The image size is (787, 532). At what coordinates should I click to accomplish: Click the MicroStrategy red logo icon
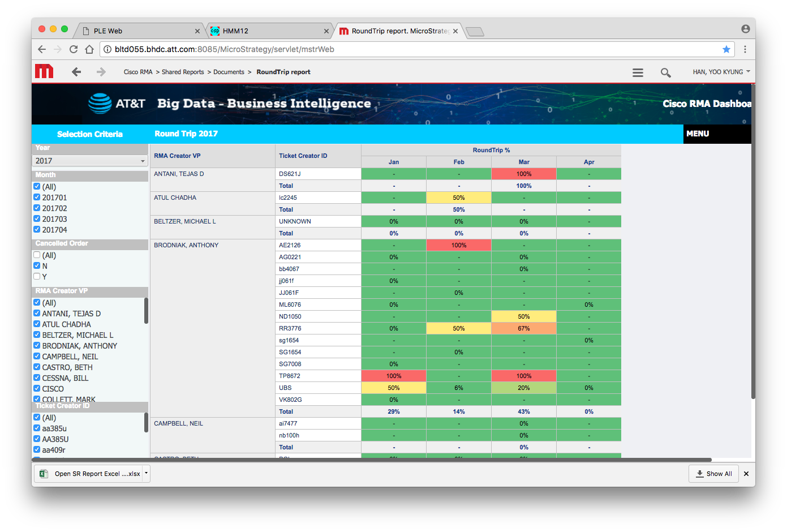(x=44, y=71)
